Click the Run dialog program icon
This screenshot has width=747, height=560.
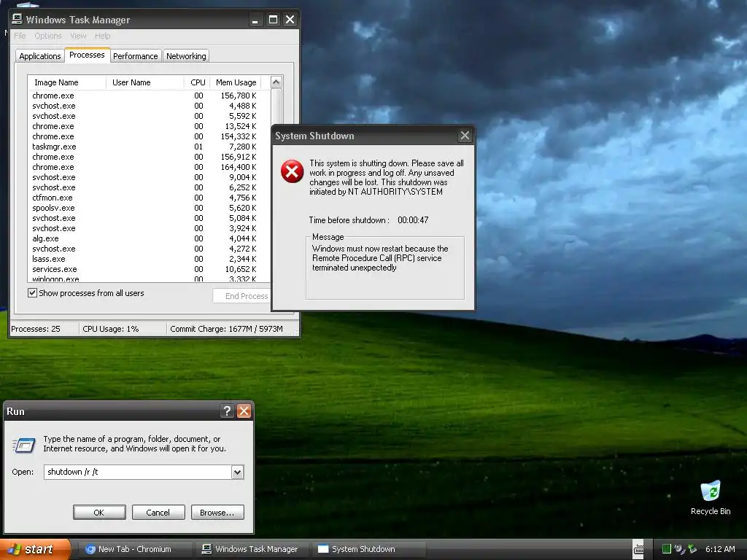click(x=24, y=445)
